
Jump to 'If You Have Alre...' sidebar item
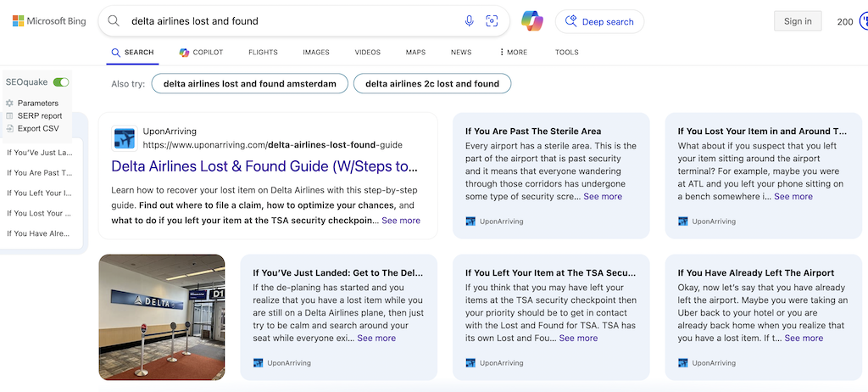(x=38, y=233)
